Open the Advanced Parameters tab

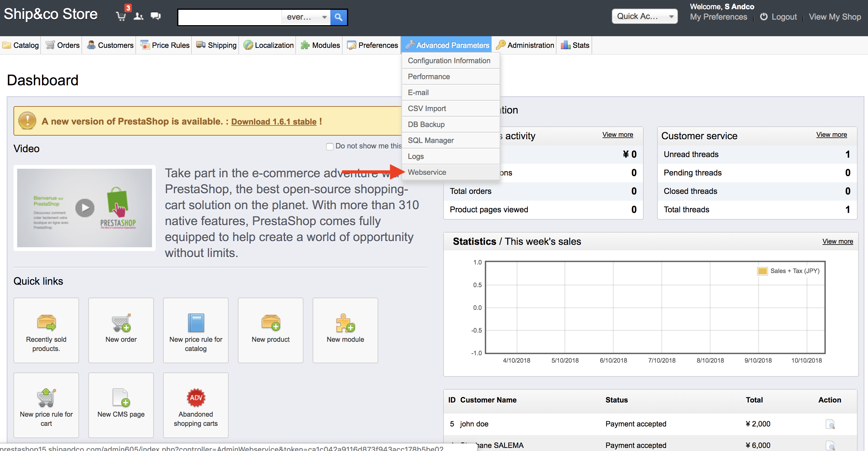click(447, 45)
